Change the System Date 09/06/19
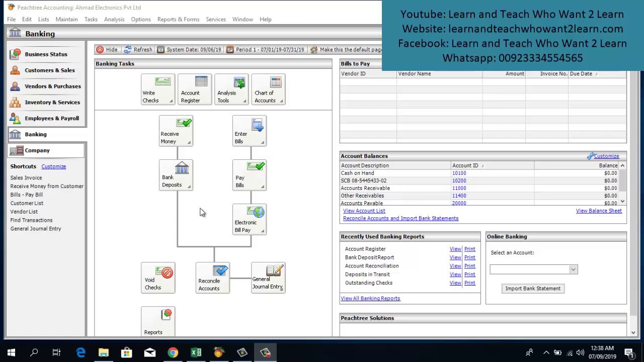Image resolution: width=644 pixels, height=362 pixels. 189,49
